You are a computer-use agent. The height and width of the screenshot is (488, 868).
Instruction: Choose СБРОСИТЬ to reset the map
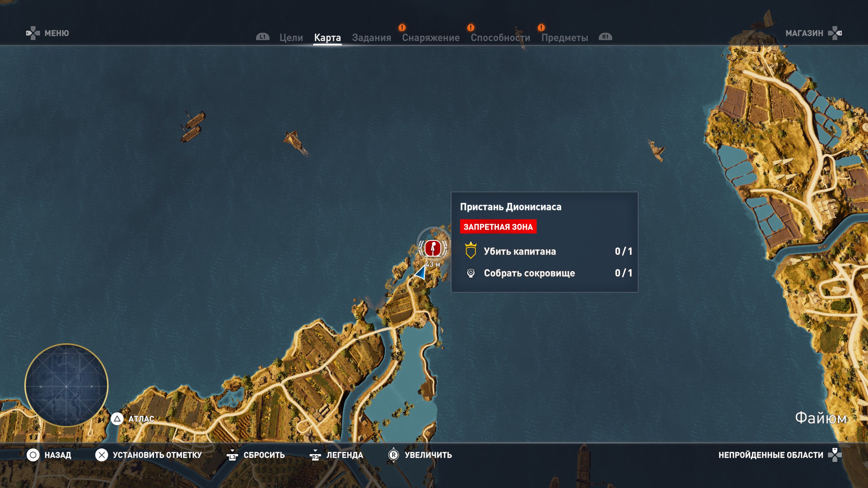264,455
